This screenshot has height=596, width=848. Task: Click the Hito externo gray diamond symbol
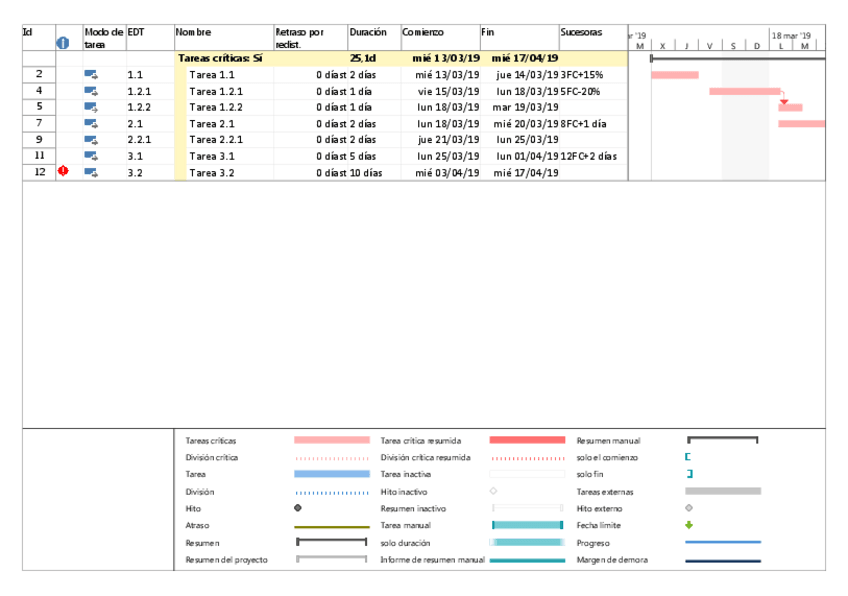click(x=689, y=508)
